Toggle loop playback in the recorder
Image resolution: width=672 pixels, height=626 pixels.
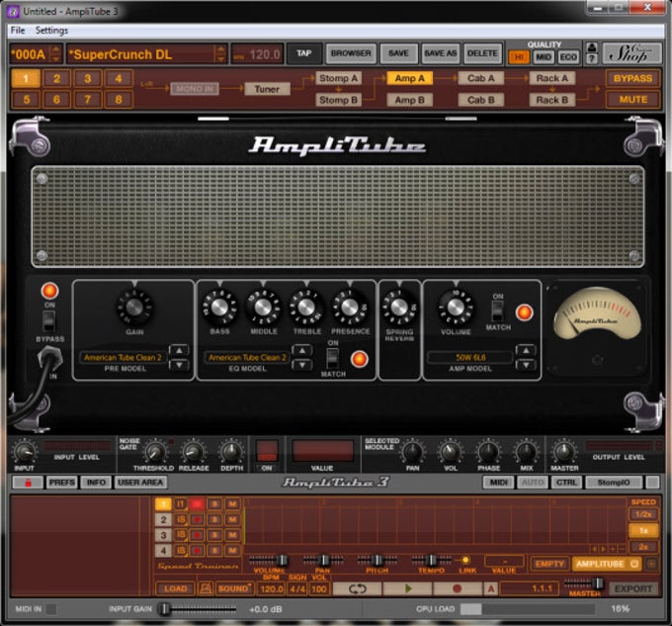[357, 588]
